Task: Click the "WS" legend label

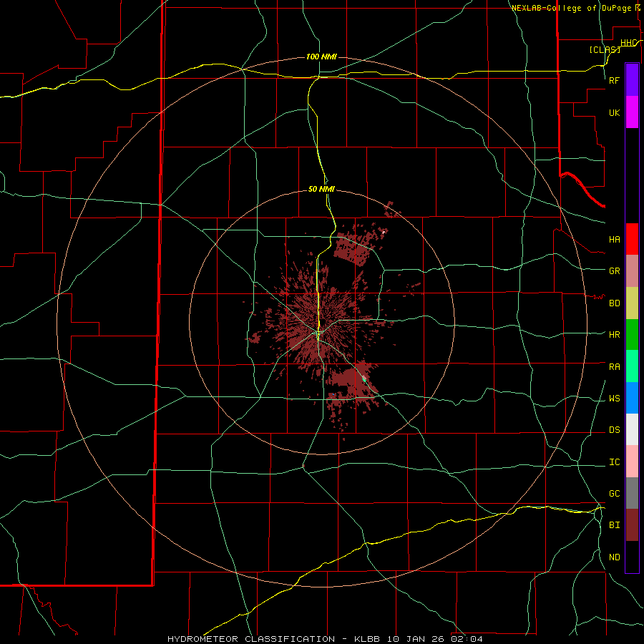Action: pos(614,399)
